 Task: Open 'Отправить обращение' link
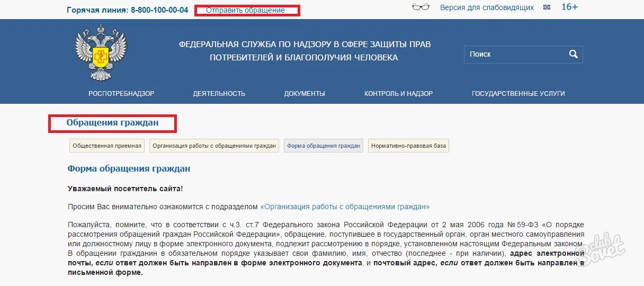click(x=245, y=10)
